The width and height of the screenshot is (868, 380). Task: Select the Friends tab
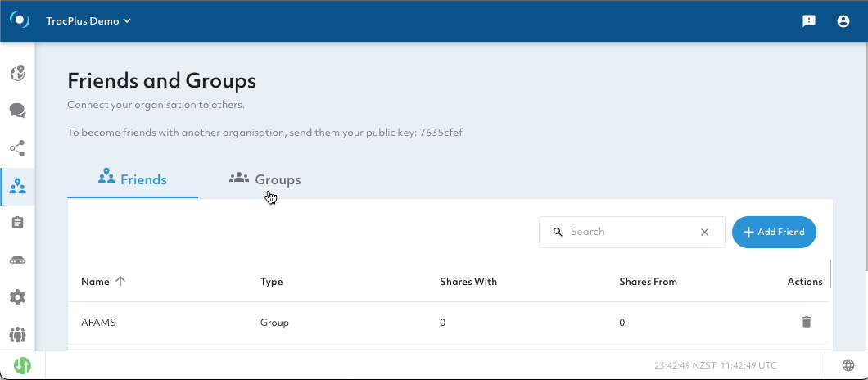point(133,179)
